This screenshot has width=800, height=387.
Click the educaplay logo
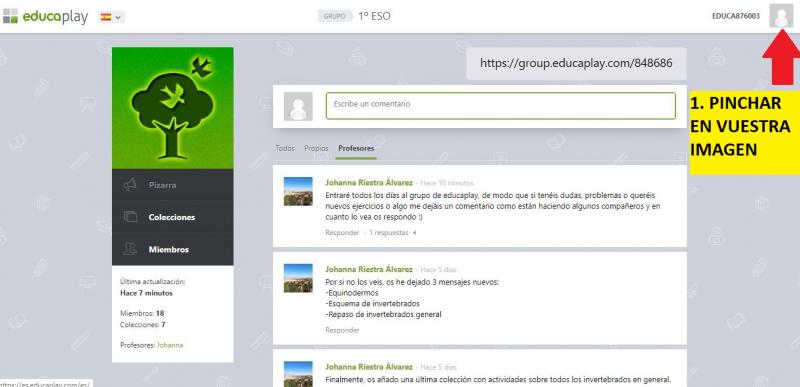[45, 16]
